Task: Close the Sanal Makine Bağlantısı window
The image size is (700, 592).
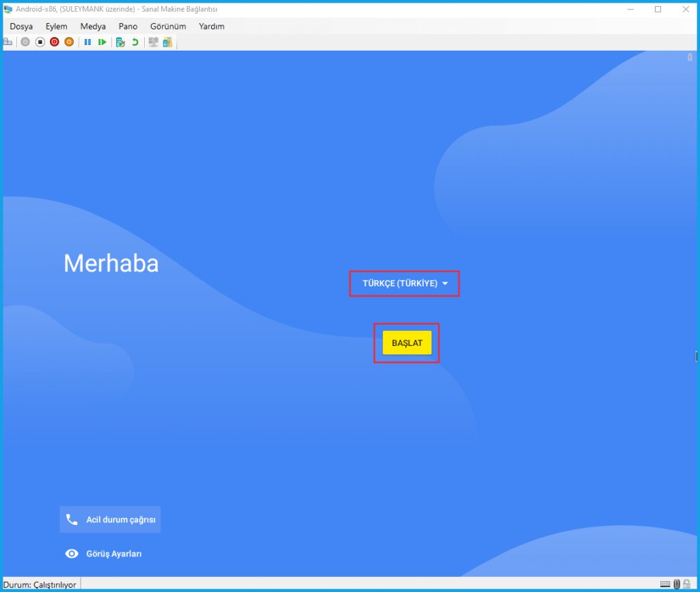Action: click(x=686, y=10)
